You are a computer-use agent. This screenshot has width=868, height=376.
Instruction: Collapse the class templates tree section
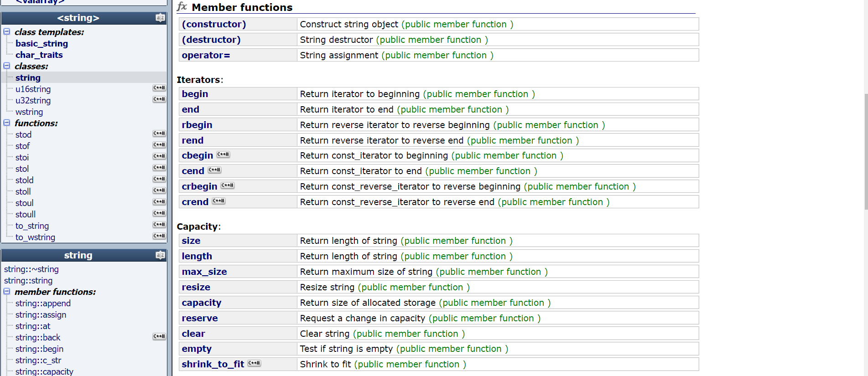[7, 31]
